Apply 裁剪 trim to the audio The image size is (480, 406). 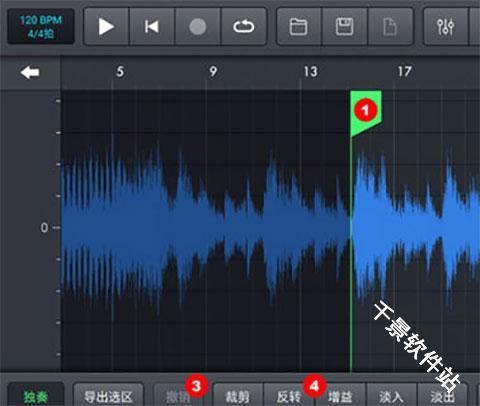[238, 396]
